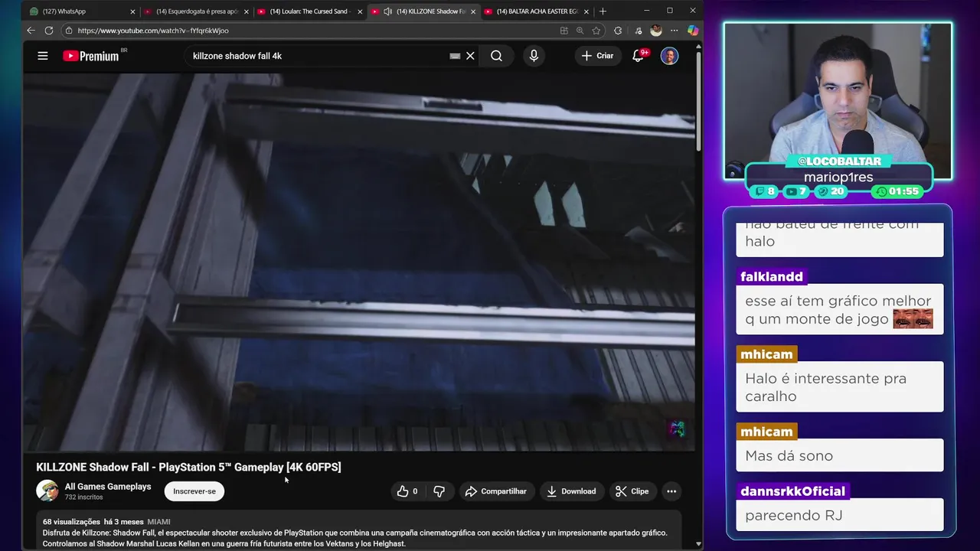Click the video title KILLZONE Shadow Fall

pos(188,467)
